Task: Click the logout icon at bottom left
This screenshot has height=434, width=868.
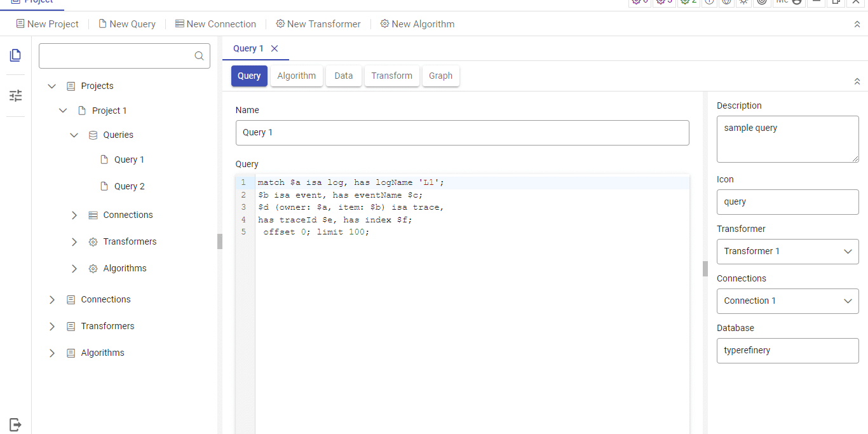Action: pyautogui.click(x=15, y=424)
